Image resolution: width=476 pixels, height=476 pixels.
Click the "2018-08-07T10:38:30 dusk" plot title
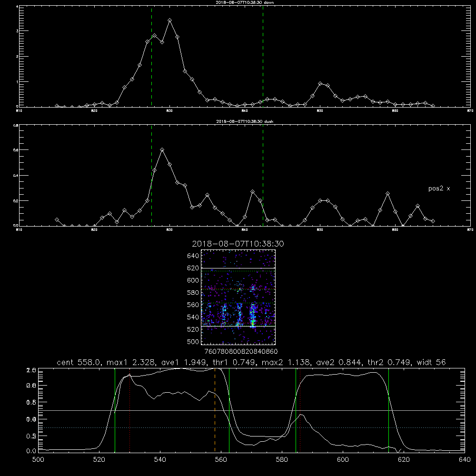point(245,121)
